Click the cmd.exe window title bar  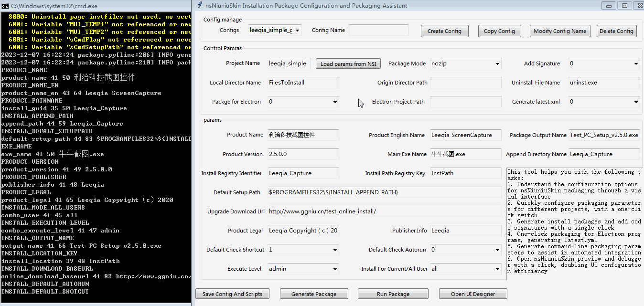pos(96,6)
